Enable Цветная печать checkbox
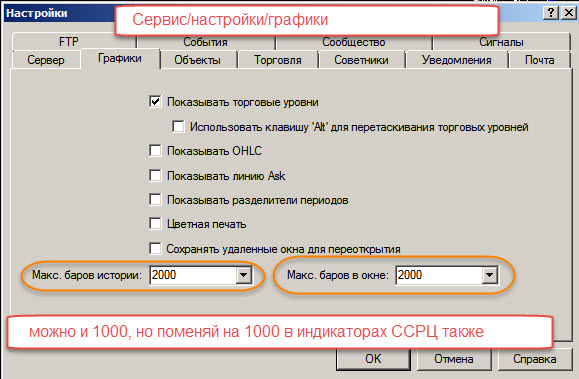 pyautogui.click(x=155, y=224)
